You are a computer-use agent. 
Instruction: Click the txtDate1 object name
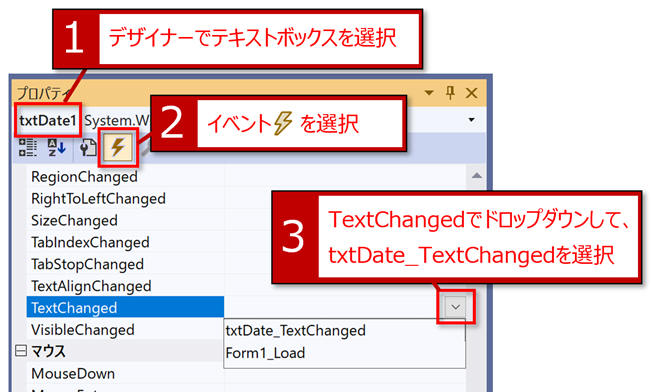pyautogui.click(x=48, y=120)
